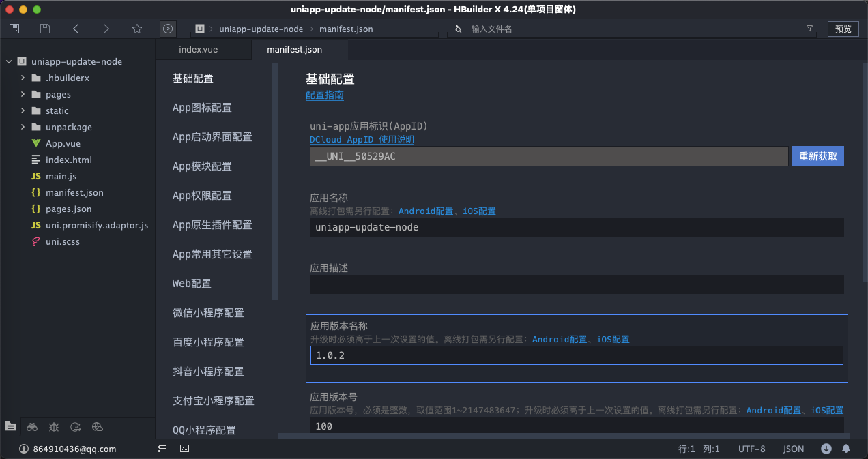Click the App.vue file's Vue icon

(x=35, y=143)
